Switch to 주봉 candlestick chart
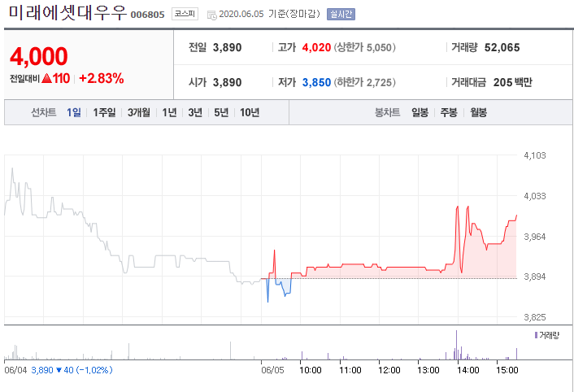 (x=449, y=112)
